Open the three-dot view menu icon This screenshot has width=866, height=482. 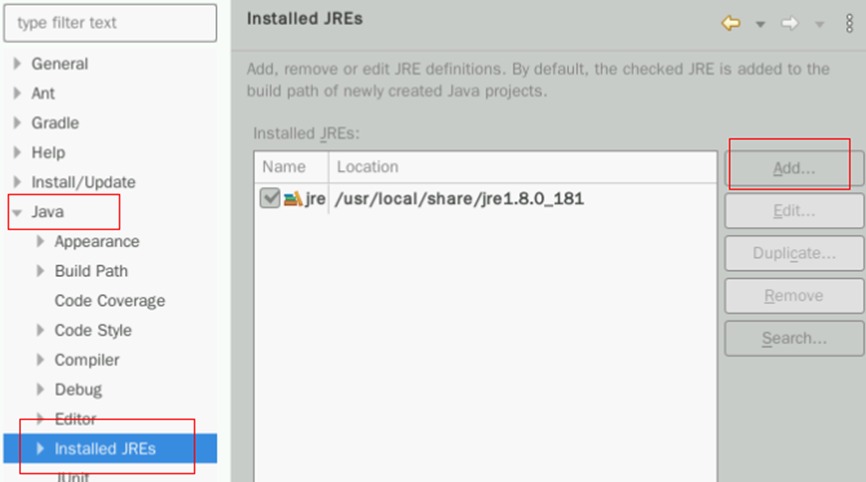coord(850,24)
